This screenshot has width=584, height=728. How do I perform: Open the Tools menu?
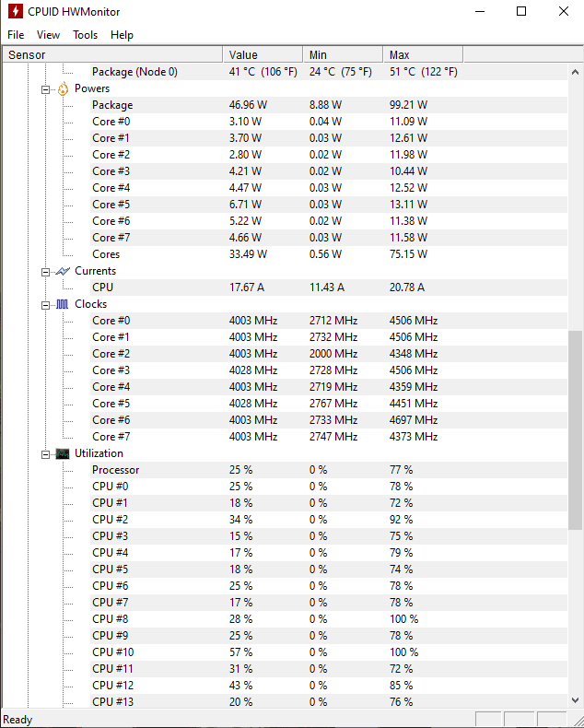pyautogui.click(x=85, y=35)
